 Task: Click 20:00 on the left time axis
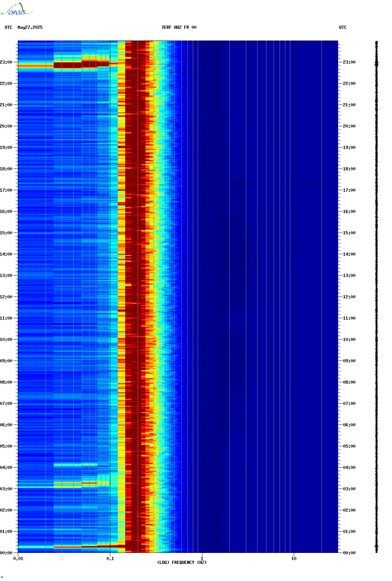[6, 126]
